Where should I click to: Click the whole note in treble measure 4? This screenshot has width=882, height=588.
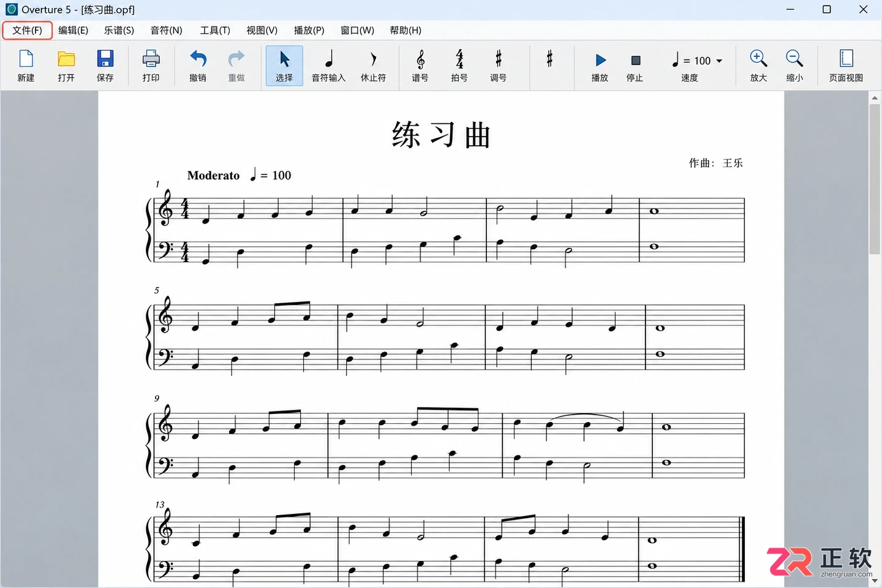point(654,211)
